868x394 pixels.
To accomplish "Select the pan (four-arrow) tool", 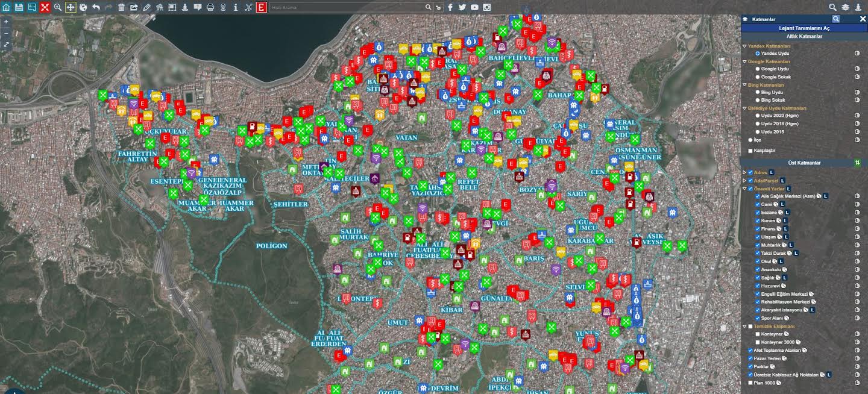I will 71,7.
